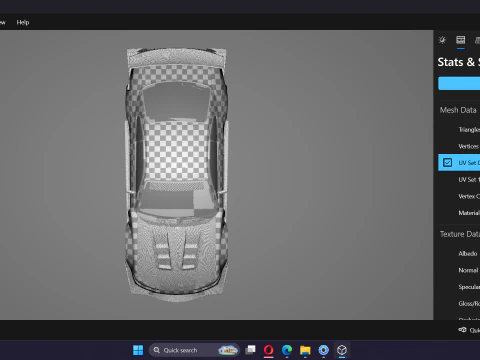Open the blue circular browser taskbar icon
This screenshot has width=480, height=360.
coord(323,350)
